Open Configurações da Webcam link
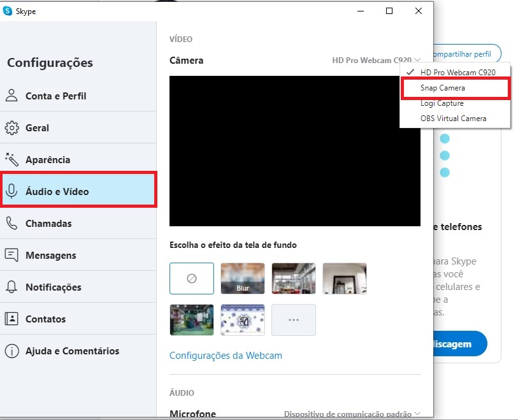 point(226,355)
